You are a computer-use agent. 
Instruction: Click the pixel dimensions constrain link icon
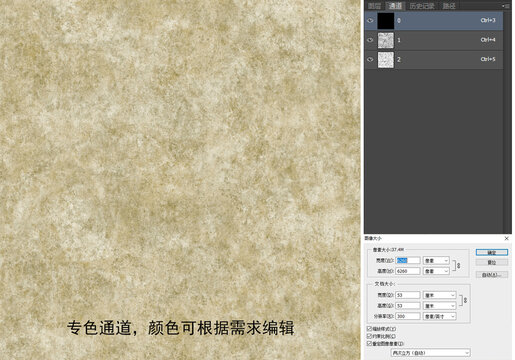[457, 266]
